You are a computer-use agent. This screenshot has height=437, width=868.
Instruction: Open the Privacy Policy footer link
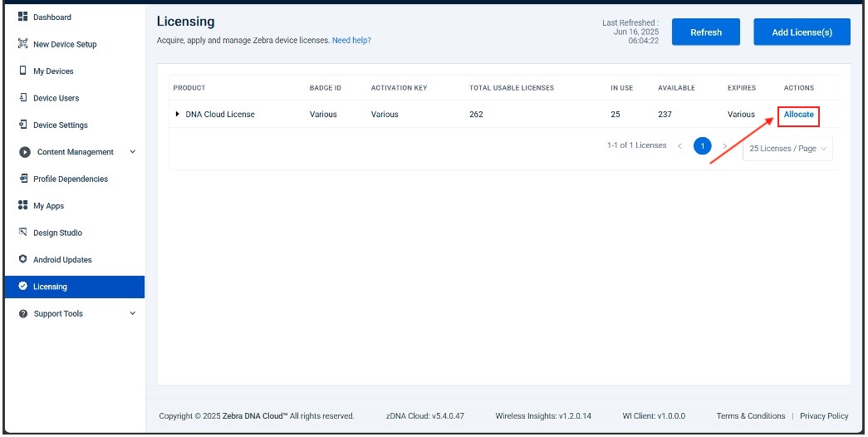824,416
